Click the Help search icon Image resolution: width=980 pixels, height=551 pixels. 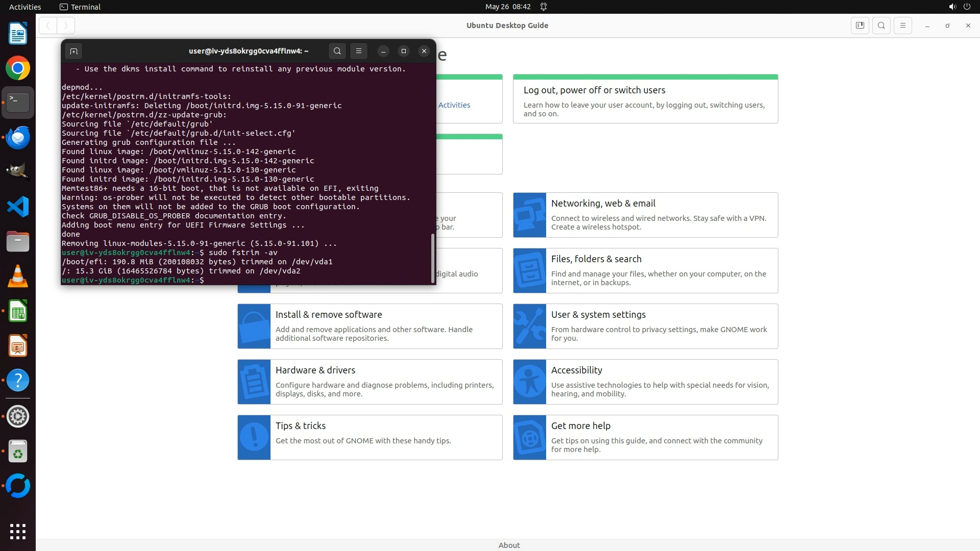click(x=881, y=26)
